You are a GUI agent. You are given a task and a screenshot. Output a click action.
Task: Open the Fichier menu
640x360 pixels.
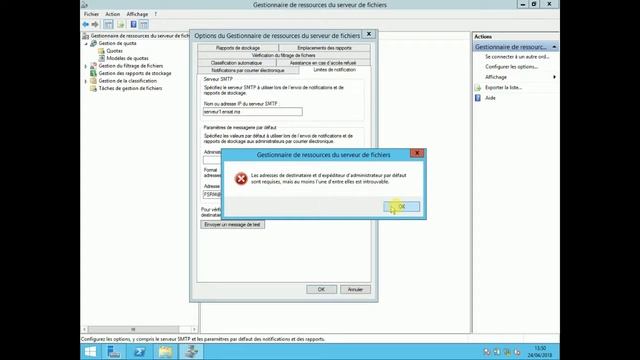tap(91, 14)
